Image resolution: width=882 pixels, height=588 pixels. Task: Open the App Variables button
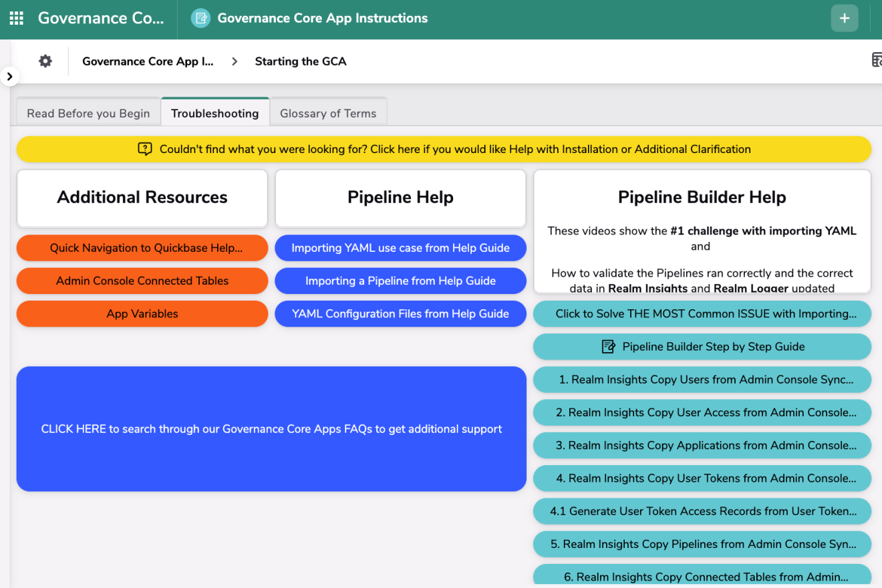pos(142,313)
